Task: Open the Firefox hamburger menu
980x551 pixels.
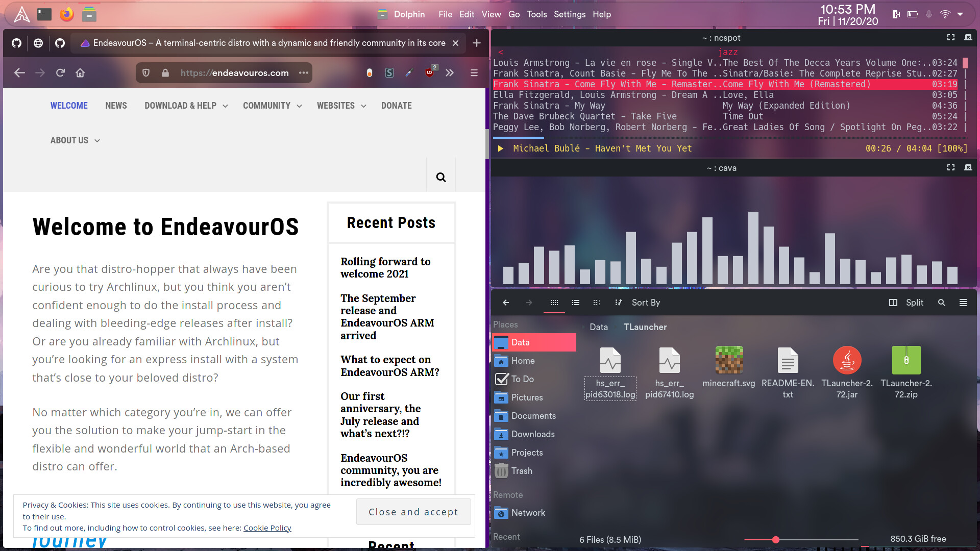Action: [474, 73]
